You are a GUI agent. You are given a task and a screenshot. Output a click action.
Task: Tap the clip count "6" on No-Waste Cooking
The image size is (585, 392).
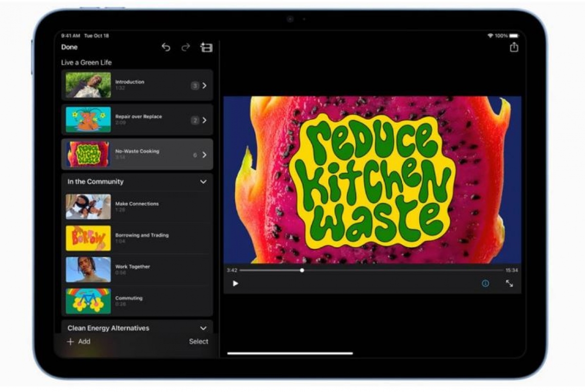195,155
